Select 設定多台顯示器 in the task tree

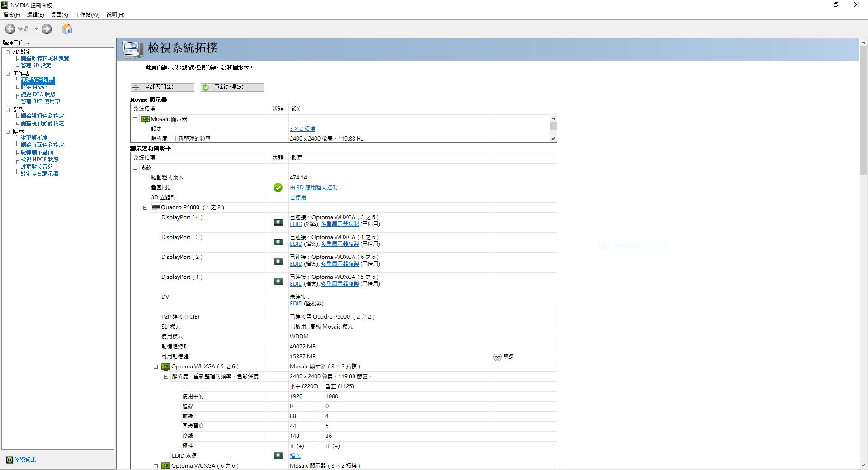[40, 174]
